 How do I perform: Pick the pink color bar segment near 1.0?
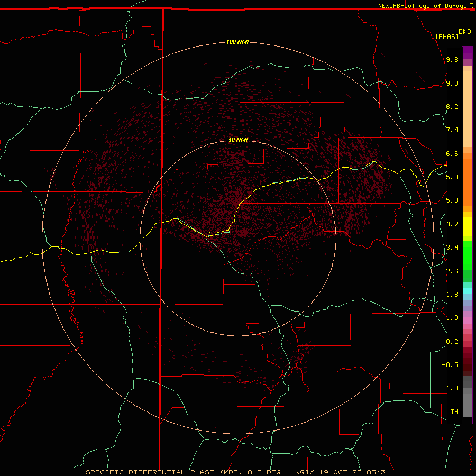467,321
